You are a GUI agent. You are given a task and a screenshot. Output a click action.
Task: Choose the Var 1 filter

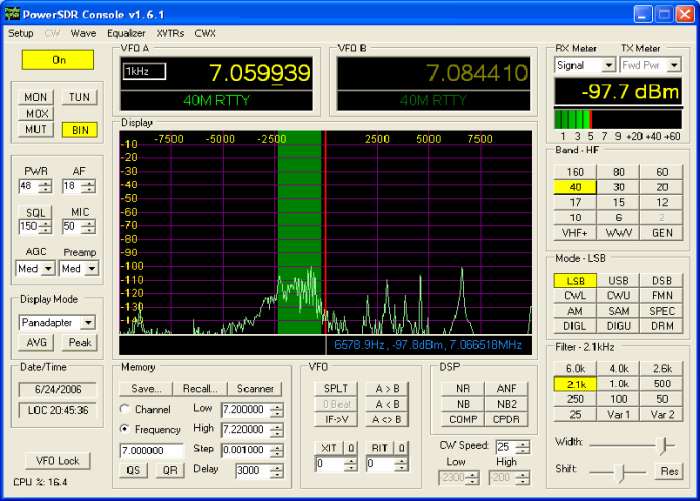coord(618,414)
